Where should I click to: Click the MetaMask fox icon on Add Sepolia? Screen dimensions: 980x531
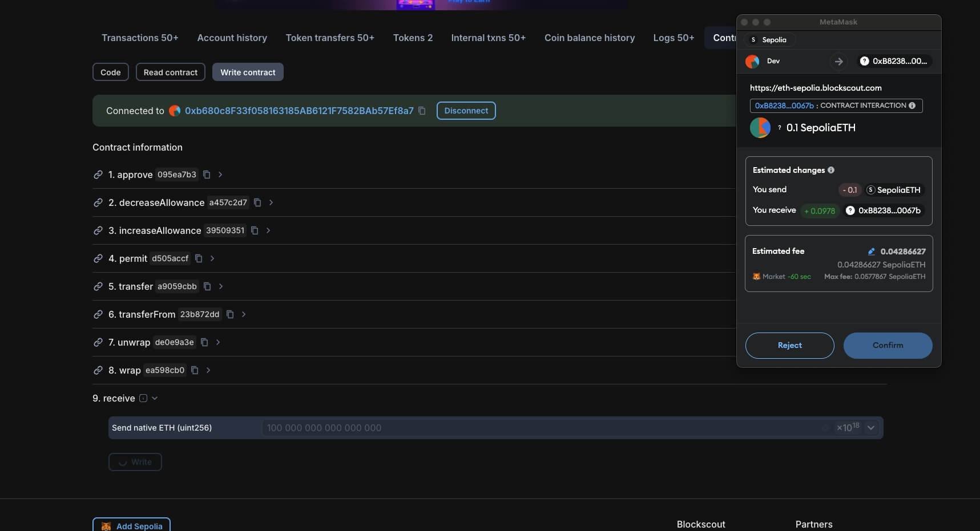106,526
